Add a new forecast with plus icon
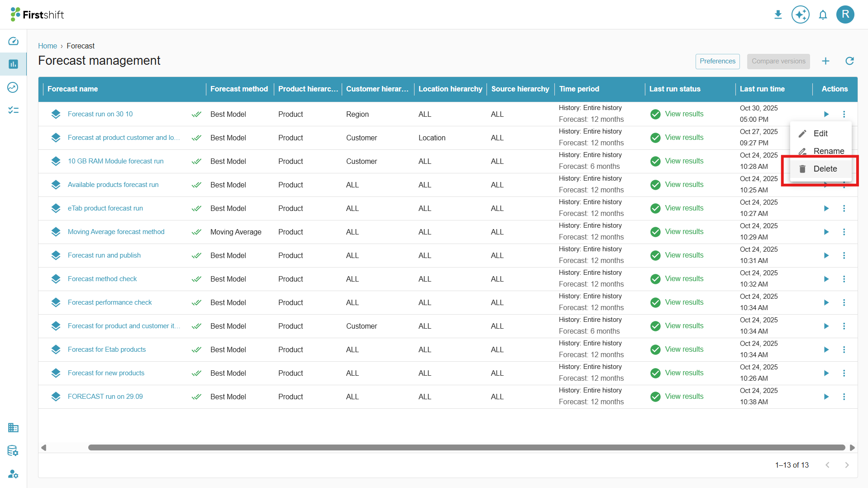868x488 pixels. (825, 61)
